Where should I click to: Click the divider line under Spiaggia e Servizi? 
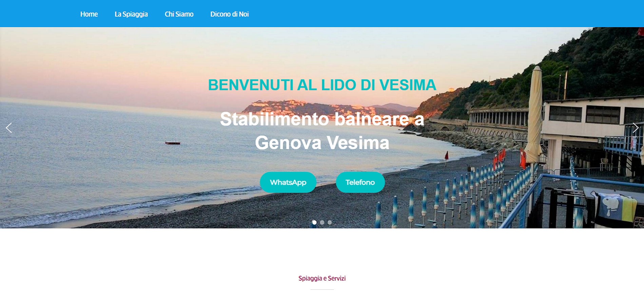click(322, 289)
